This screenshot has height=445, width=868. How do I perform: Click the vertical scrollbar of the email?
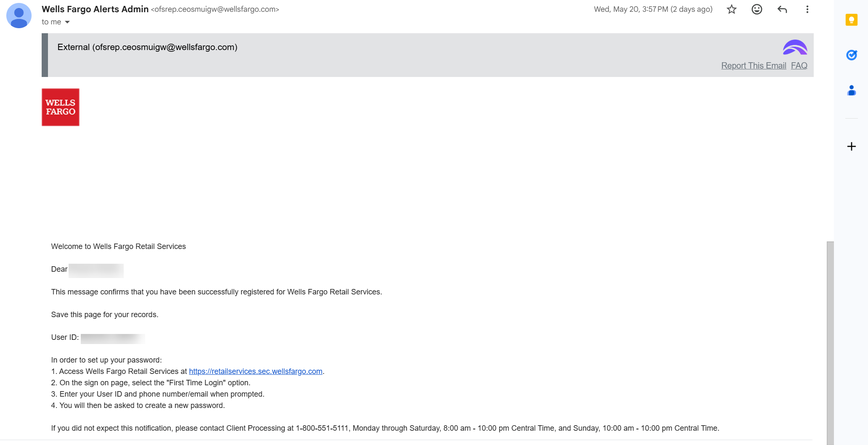point(830,343)
